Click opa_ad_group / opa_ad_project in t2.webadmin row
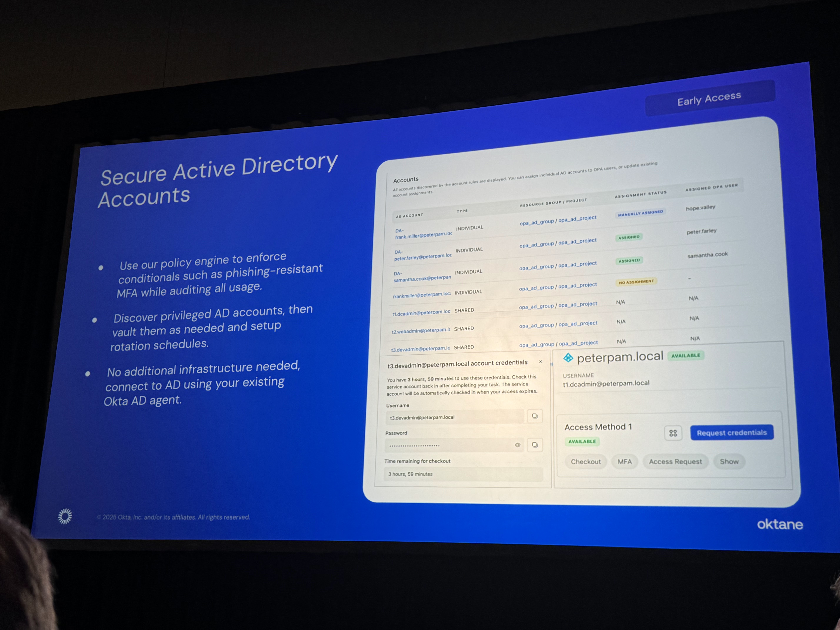The height and width of the screenshot is (630, 840). (x=558, y=325)
